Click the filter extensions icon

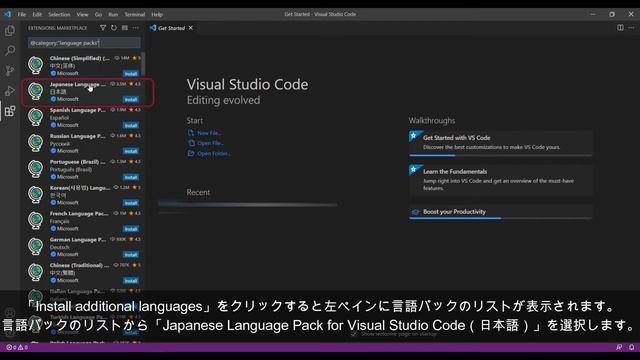[x=103, y=28]
